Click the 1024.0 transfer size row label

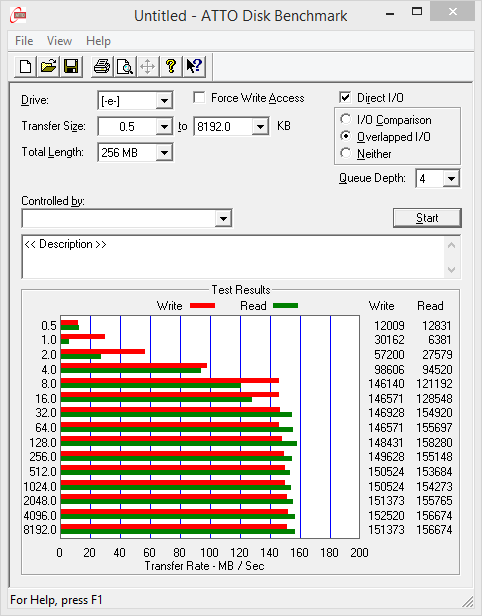click(40, 486)
